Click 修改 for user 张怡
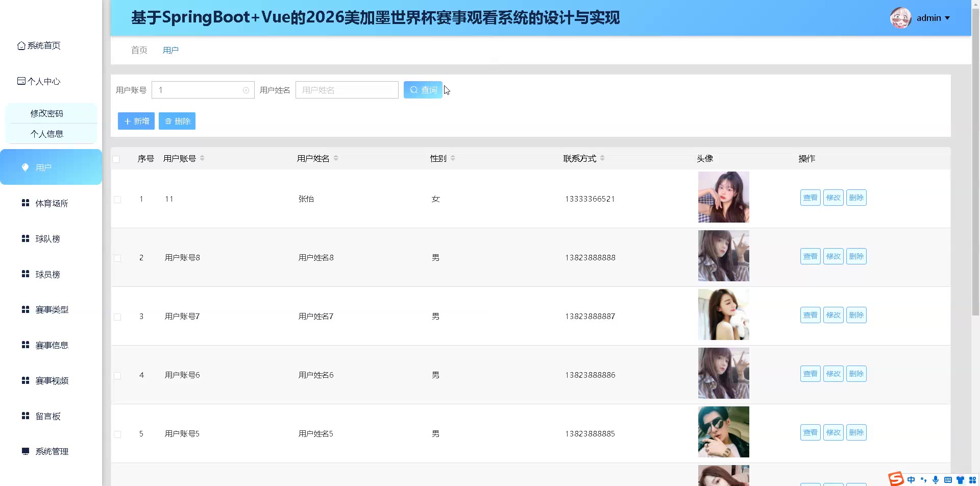The width and height of the screenshot is (980, 486). (x=834, y=198)
